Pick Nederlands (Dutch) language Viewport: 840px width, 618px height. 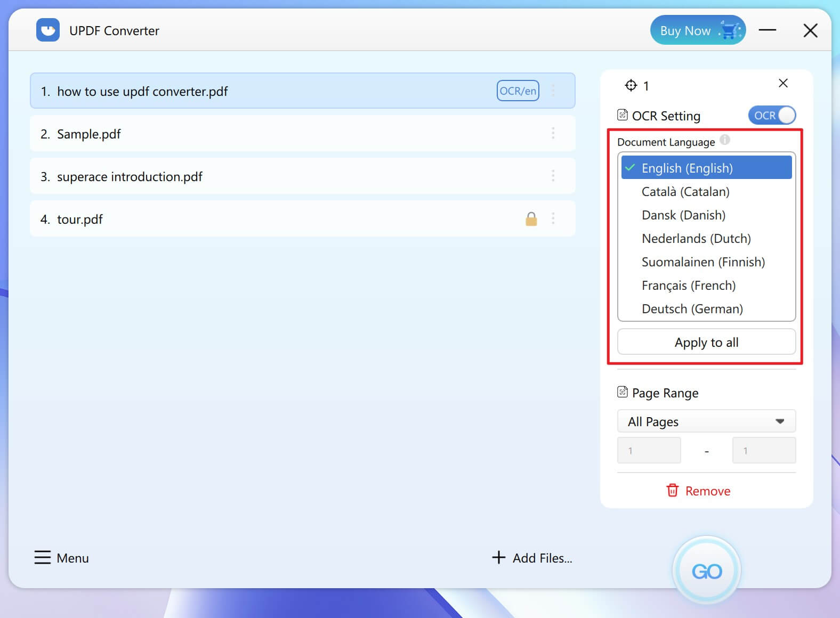click(x=707, y=238)
